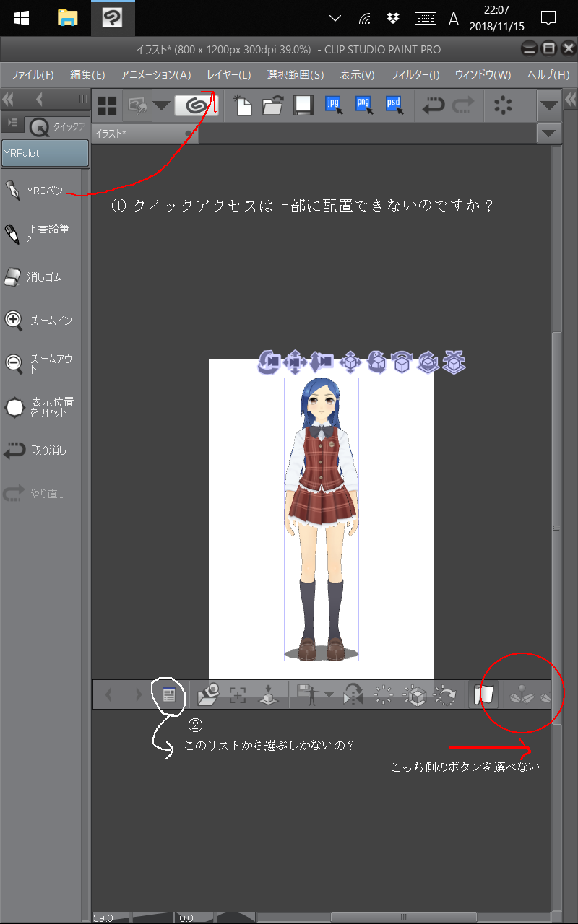The width and height of the screenshot is (578, 924).
Task: Click camera pan manipulator icon
Action: pyautogui.click(x=296, y=362)
